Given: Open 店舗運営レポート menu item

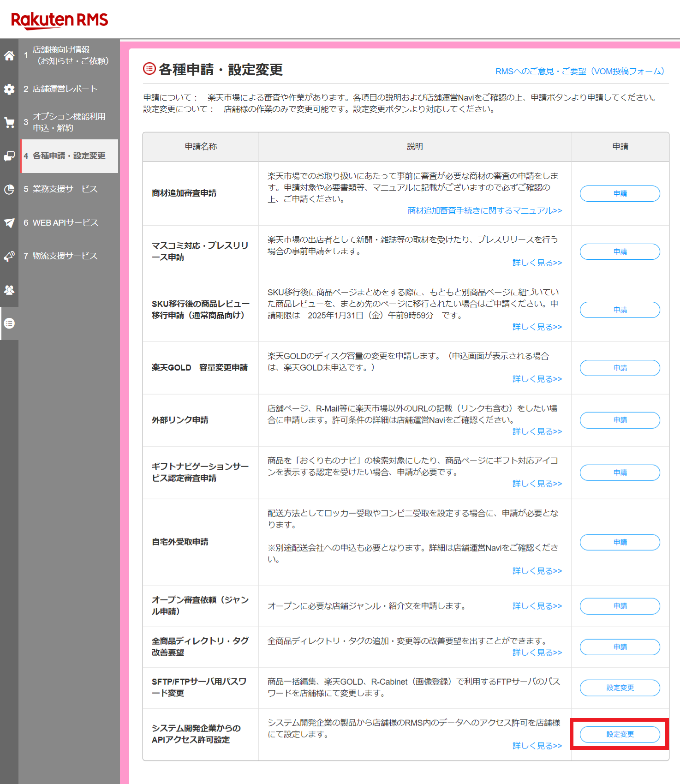Looking at the screenshot, I should 69,89.
